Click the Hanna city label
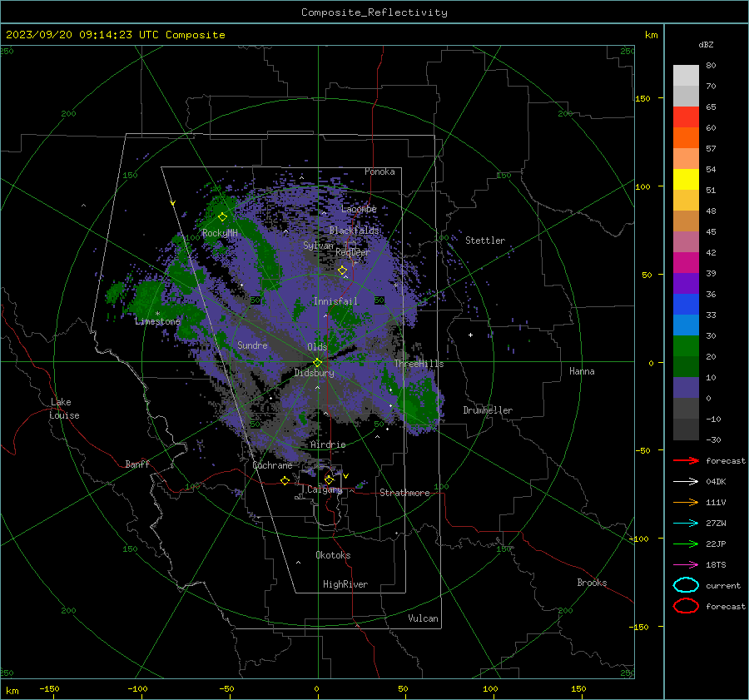 (582, 371)
